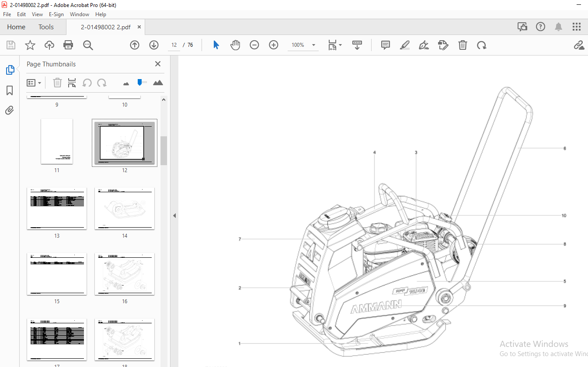Upload the file to the cloud

tap(49, 45)
